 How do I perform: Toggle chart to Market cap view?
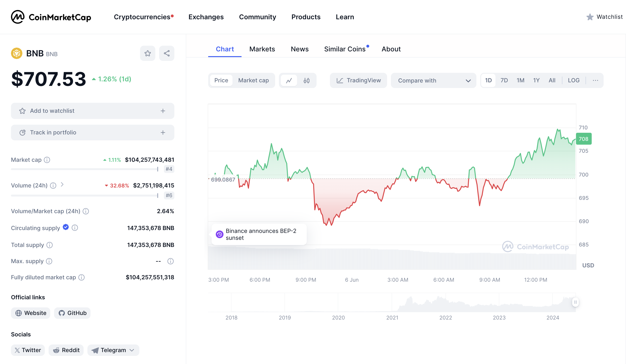(x=253, y=80)
